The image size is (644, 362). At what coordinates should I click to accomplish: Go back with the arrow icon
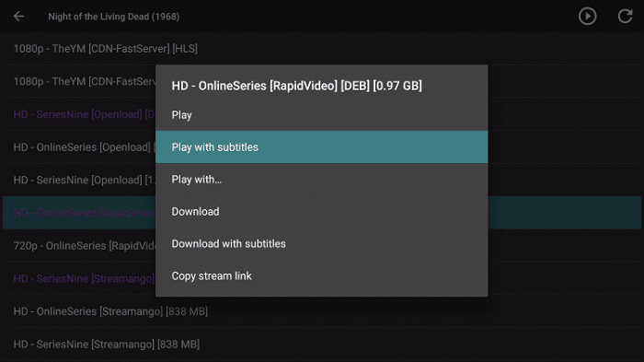pyautogui.click(x=19, y=17)
